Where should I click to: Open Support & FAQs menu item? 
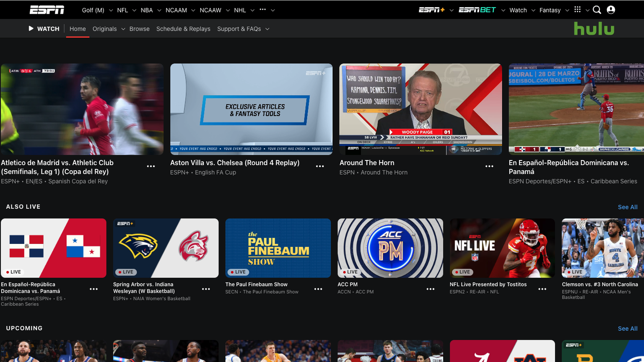239,29
